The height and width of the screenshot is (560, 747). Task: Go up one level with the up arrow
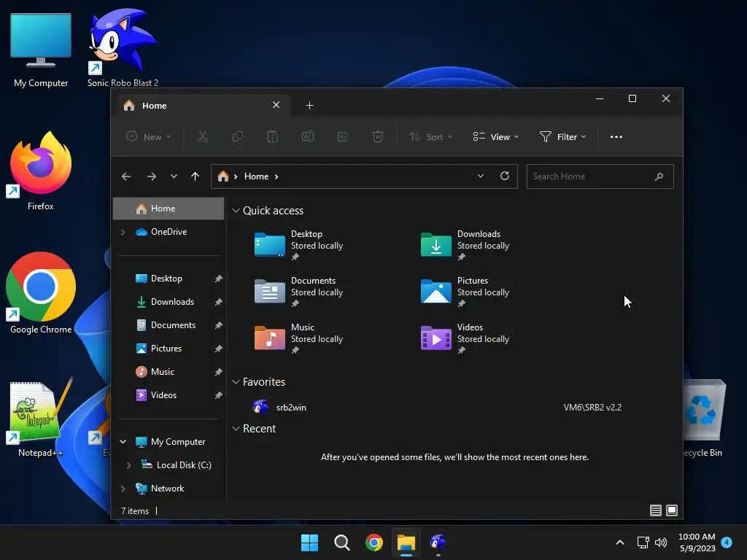pyautogui.click(x=195, y=176)
